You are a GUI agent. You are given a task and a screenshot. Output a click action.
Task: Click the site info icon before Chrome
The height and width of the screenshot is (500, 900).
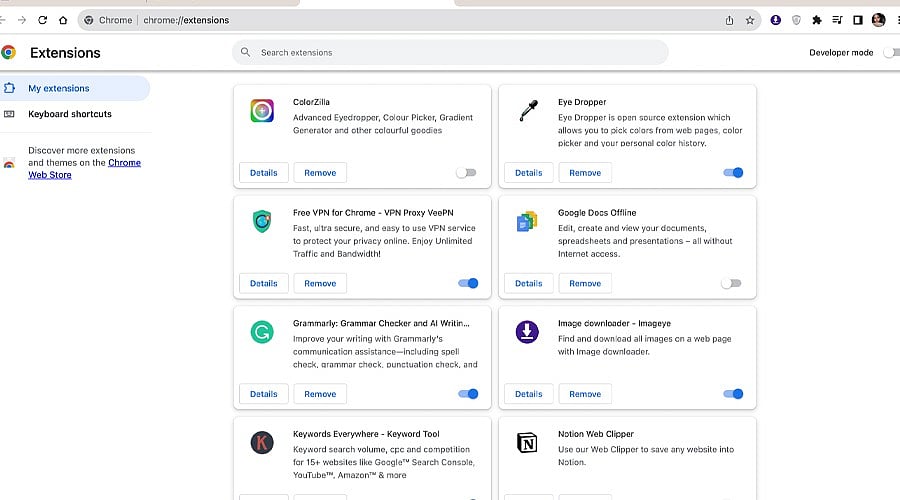(x=88, y=20)
